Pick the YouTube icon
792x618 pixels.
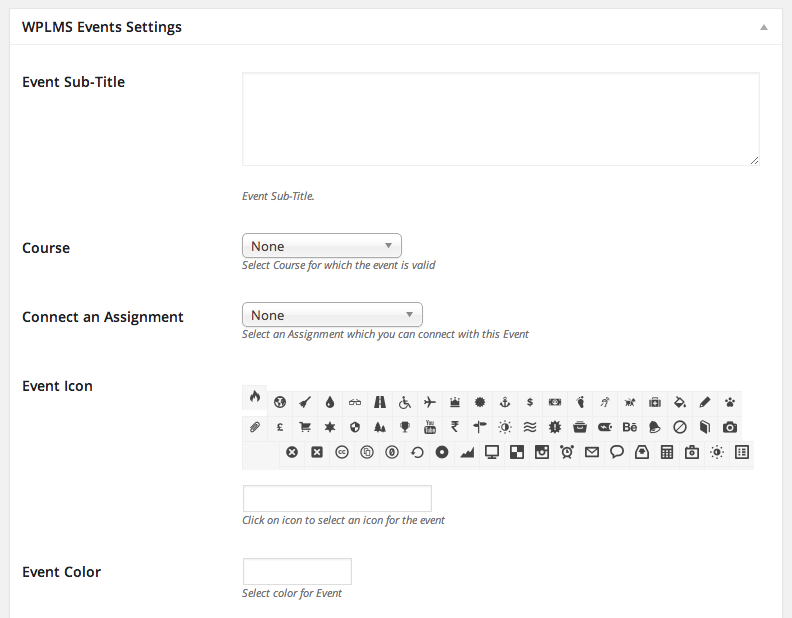[x=430, y=428]
